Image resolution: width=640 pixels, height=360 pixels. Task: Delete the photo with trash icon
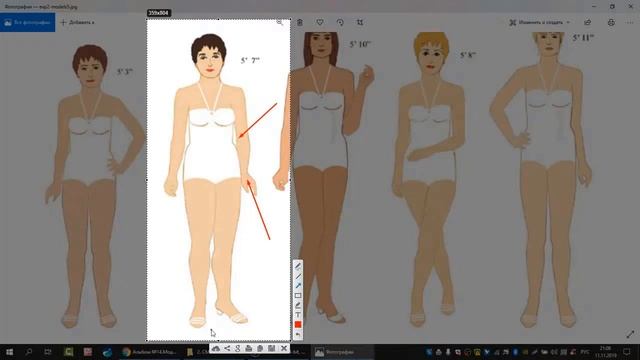pyautogui.click(x=300, y=22)
